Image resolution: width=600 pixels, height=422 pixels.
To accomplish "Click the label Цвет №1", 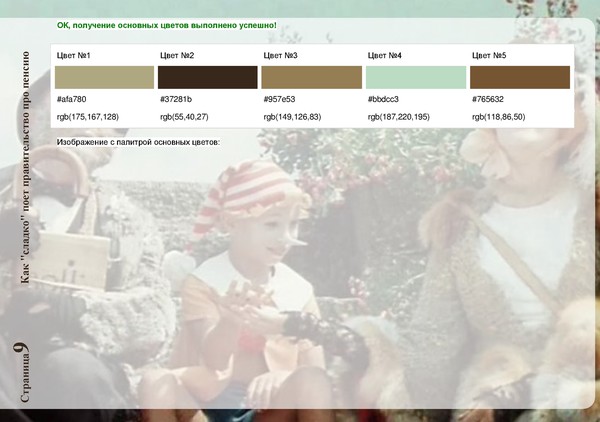I will (73, 55).
